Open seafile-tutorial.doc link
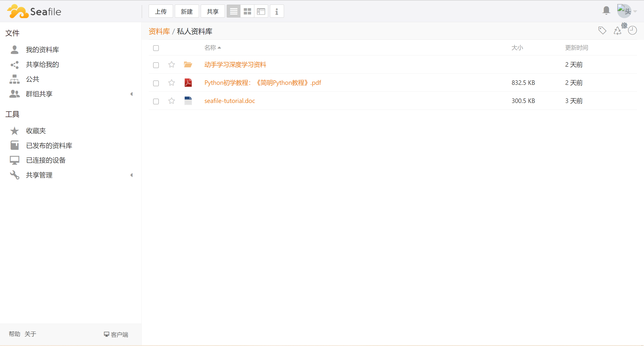This screenshot has height=346, width=644. [230, 101]
